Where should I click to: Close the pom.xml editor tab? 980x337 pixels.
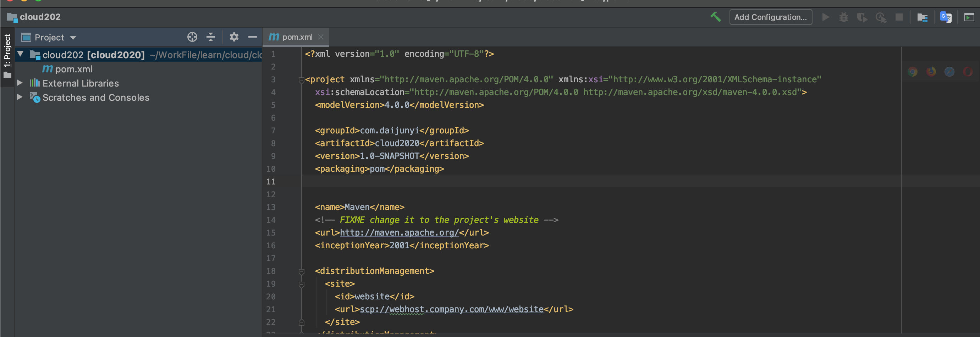321,37
